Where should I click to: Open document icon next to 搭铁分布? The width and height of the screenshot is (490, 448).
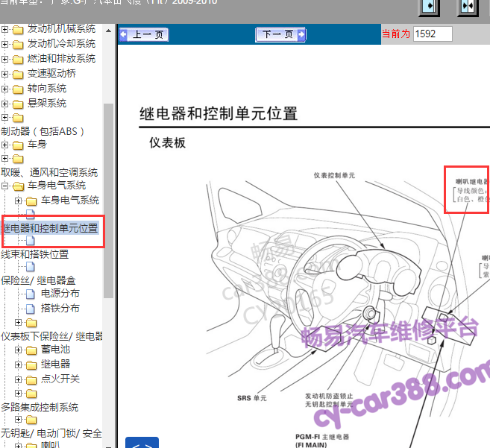pyautogui.click(x=31, y=309)
